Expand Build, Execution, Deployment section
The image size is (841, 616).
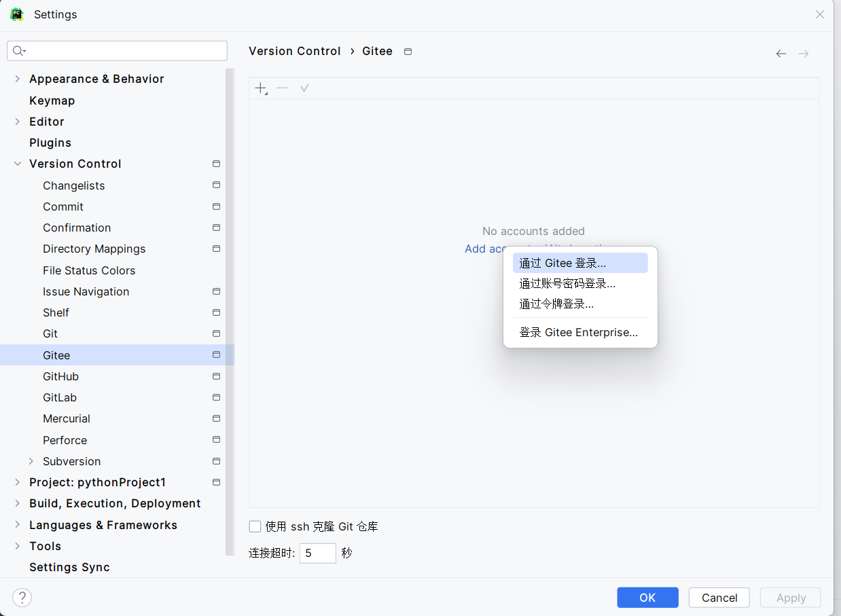pyautogui.click(x=17, y=503)
